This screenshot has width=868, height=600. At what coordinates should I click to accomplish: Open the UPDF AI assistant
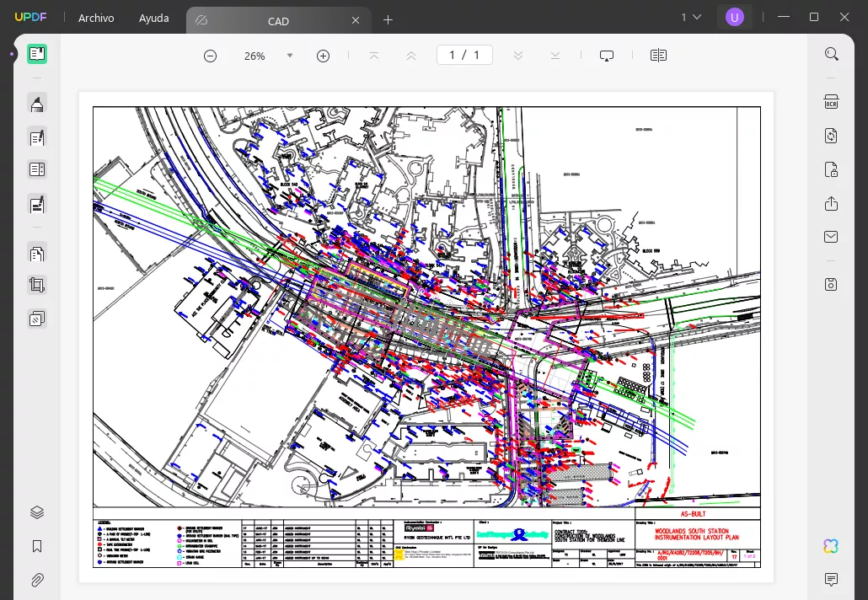pos(831,546)
